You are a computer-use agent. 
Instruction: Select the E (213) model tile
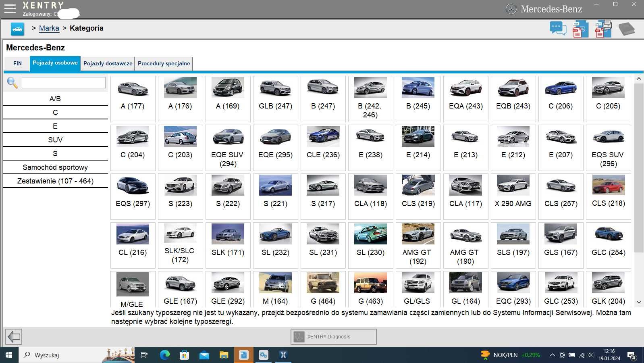[x=465, y=148]
